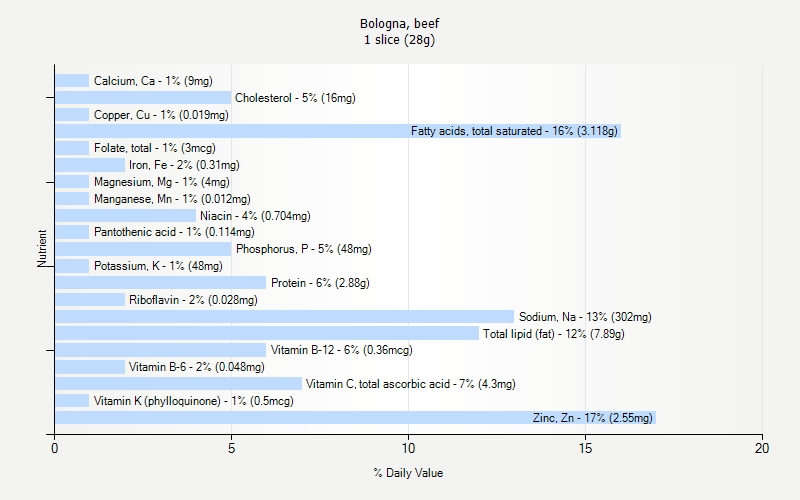Image resolution: width=800 pixels, height=500 pixels.
Task: Click the Vitamin B-12 - 6% (0.36mcg) label
Action: coord(341,350)
